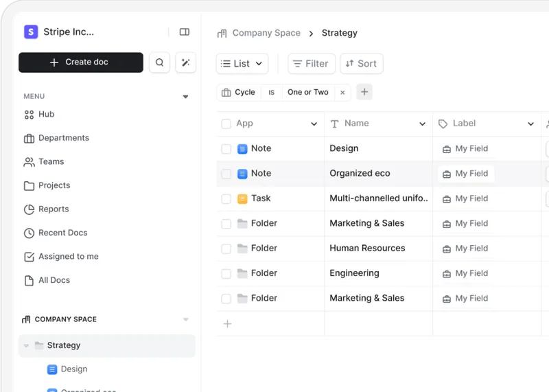
Task: Open search with the magnifier icon
Action: pyautogui.click(x=160, y=62)
